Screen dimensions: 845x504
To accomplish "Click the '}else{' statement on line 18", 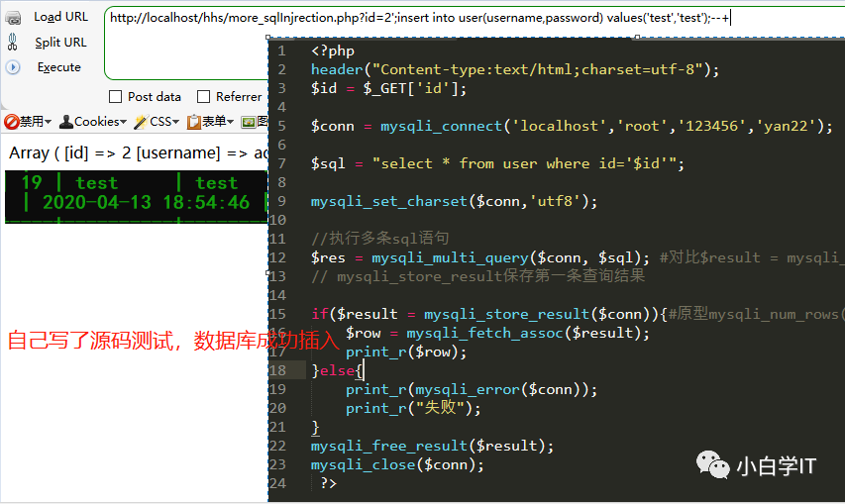I will (x=338, y=371).
